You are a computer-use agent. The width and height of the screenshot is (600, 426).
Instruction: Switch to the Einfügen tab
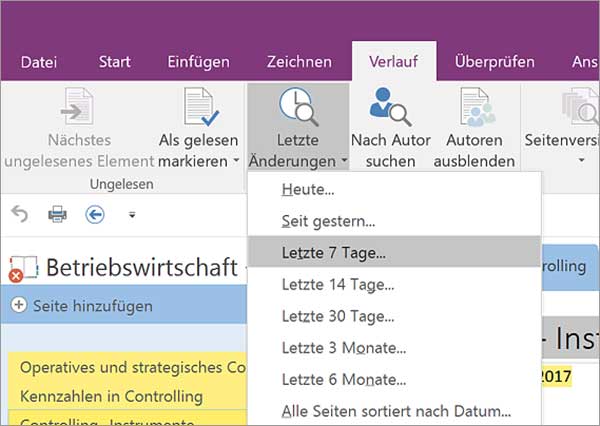point(199,62)
